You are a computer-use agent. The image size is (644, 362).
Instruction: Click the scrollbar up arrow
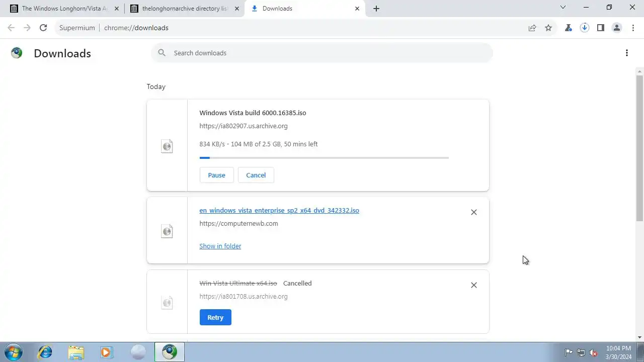pyautogui.click(x=640, y=71)
